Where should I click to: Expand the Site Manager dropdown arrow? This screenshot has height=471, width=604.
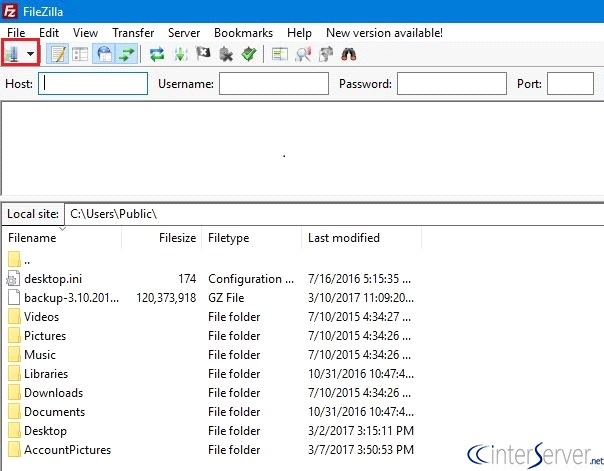coord(30,54)
